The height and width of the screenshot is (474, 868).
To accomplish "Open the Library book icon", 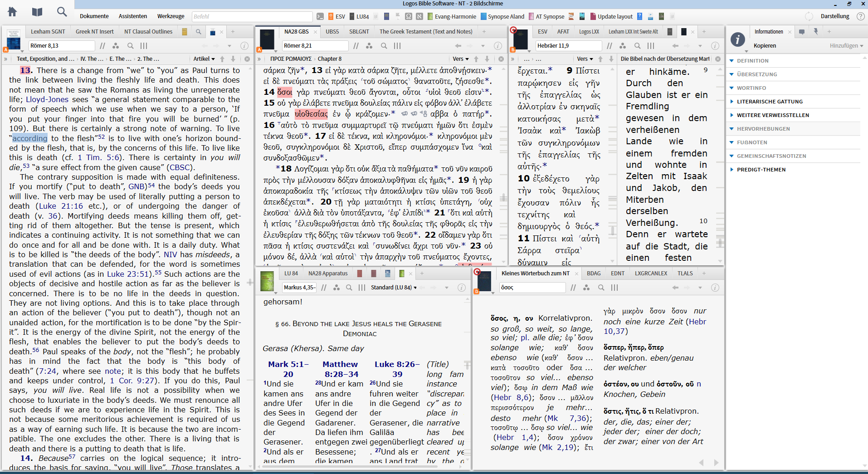I will pyautogui.click(x=37, y=12).
